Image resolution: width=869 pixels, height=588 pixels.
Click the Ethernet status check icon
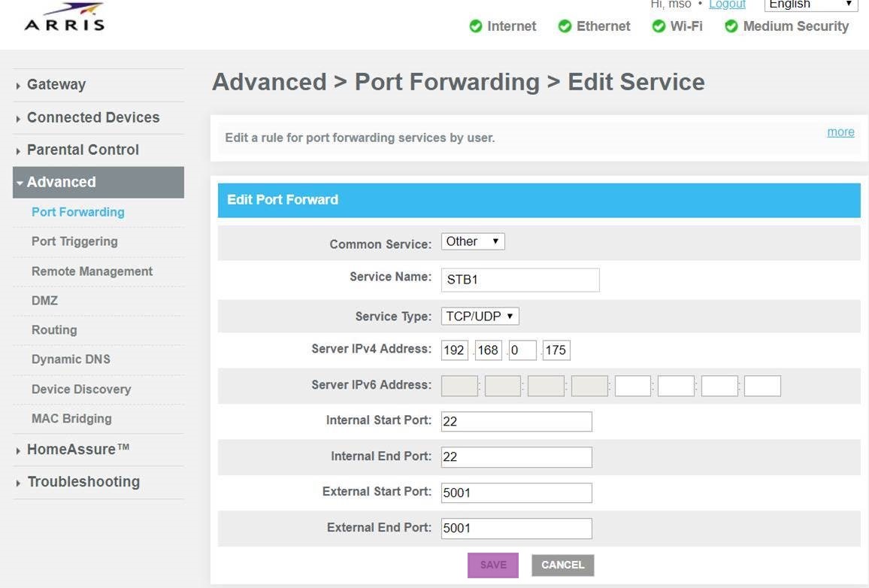point(565,26)
